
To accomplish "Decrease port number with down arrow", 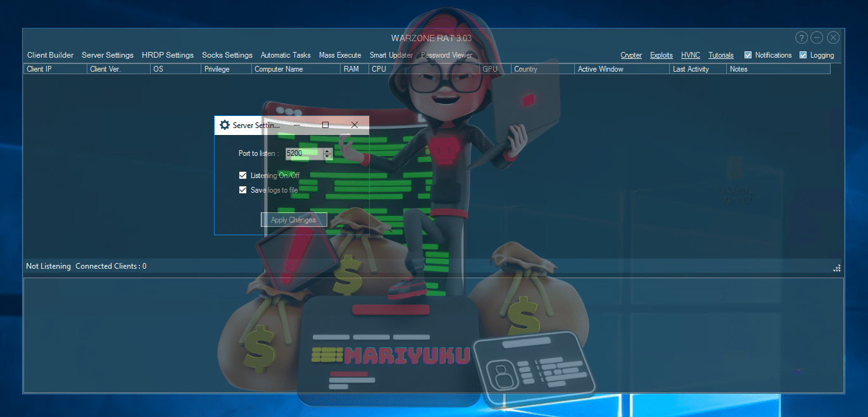I will click(x=327, y=157).
